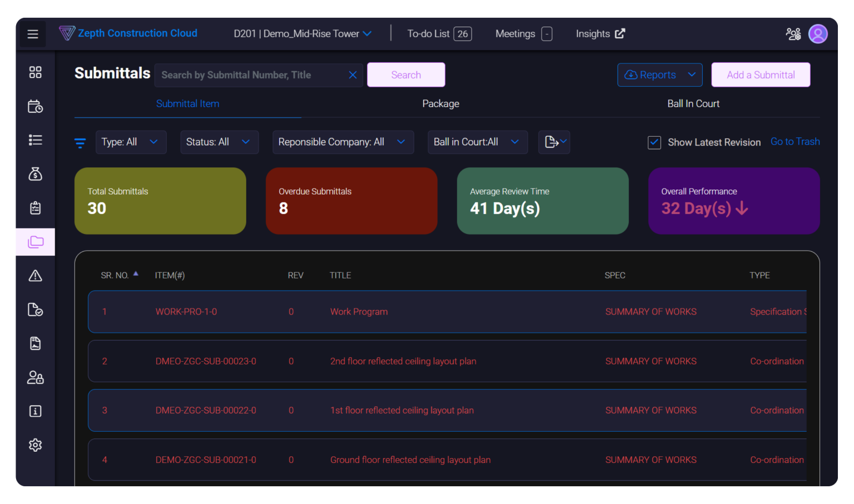Toggle the hamburger menu at top left

pyautogui.click(x=32, y=33)
